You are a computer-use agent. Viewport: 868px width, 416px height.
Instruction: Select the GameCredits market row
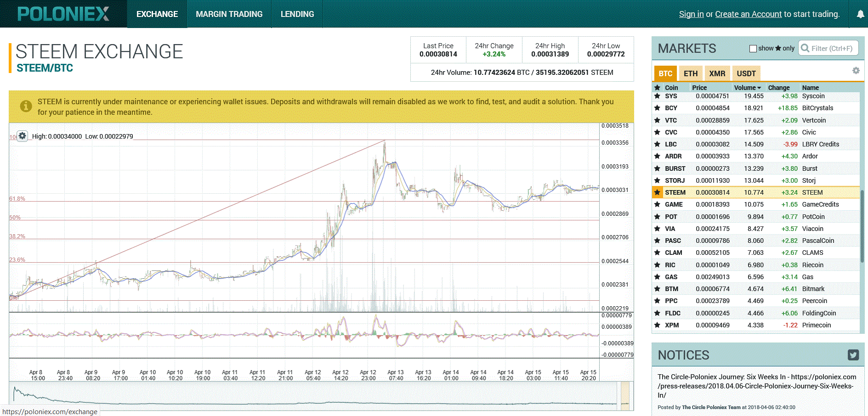pyautogui.click(x=756, y=204)
